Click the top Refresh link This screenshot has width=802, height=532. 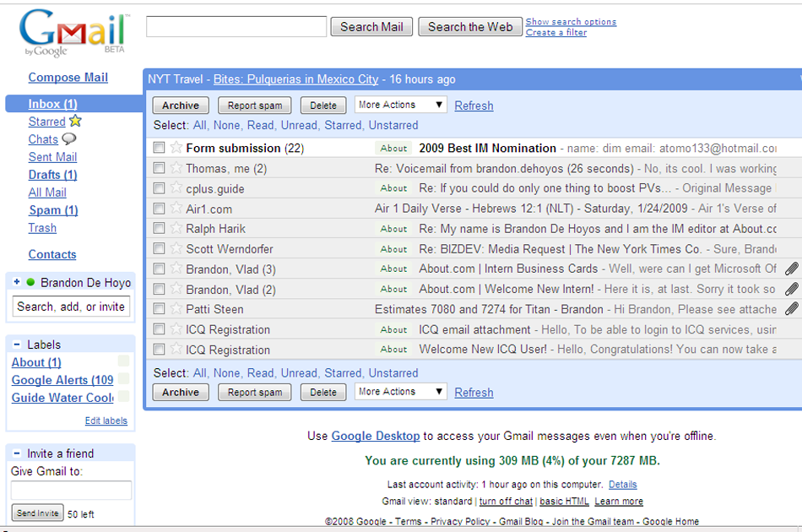tap(474, 106)
